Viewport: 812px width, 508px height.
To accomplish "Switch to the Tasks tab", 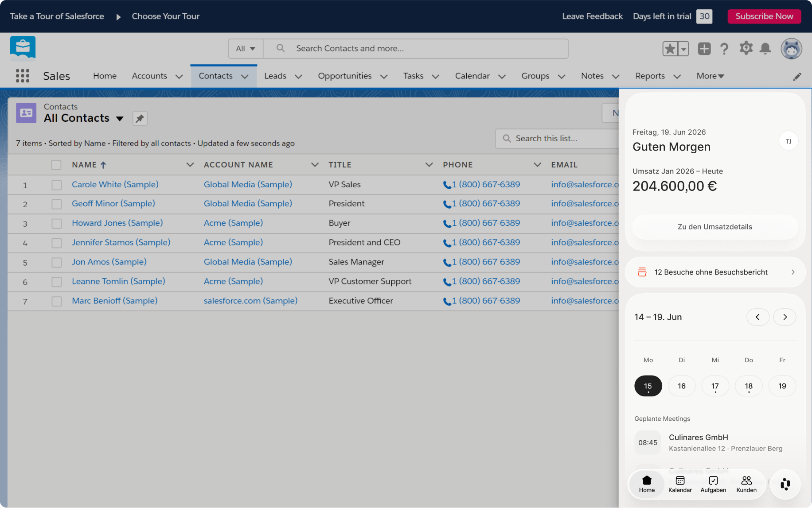I will (x=413, y=76).
